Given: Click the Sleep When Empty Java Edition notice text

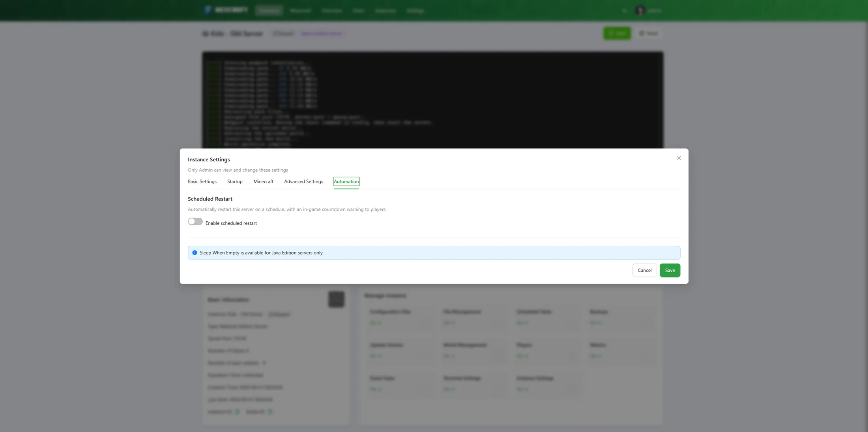Looking at the screenshot, I should [262, 253].
